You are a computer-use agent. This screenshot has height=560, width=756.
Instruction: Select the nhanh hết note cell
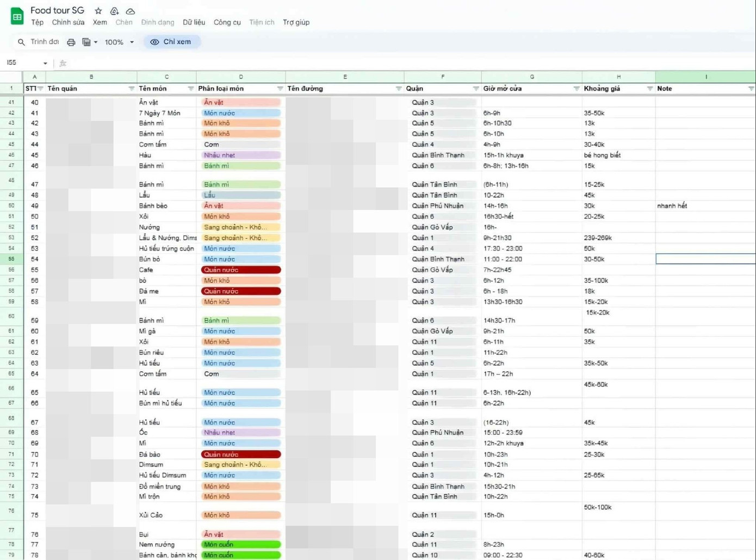tap(705, 206)
